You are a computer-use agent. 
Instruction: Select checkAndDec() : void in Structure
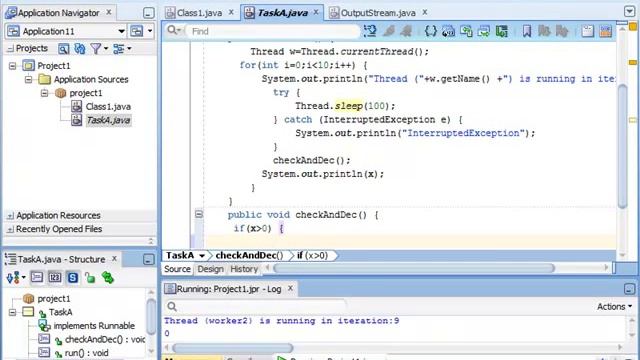coord(105,340)
